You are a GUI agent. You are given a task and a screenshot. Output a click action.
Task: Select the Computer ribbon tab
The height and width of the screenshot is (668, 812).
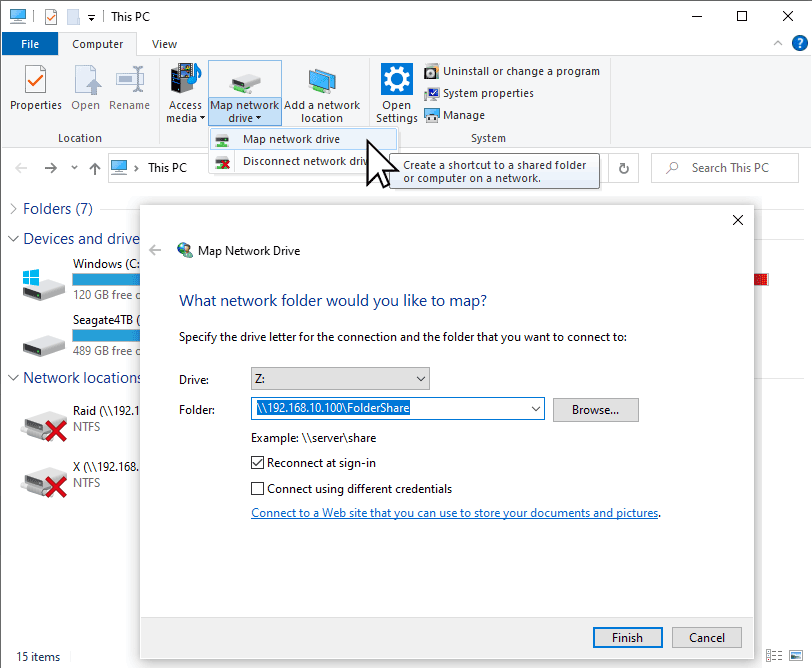tap(97, 44)
